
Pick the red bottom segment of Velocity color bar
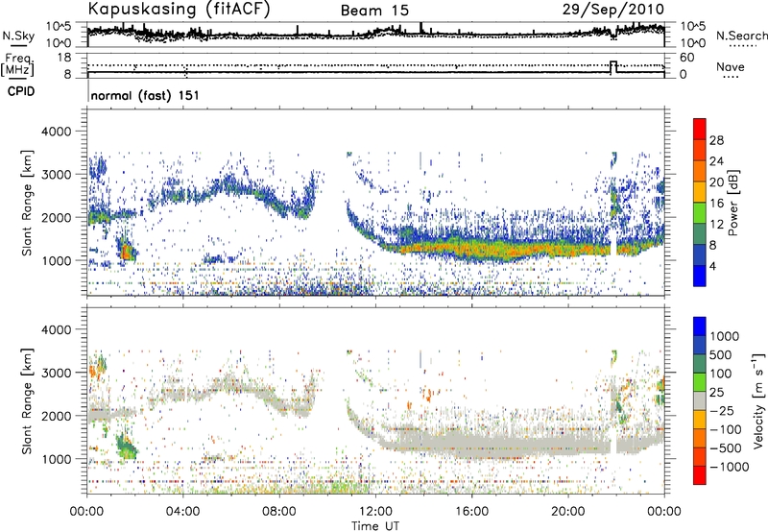700,475
